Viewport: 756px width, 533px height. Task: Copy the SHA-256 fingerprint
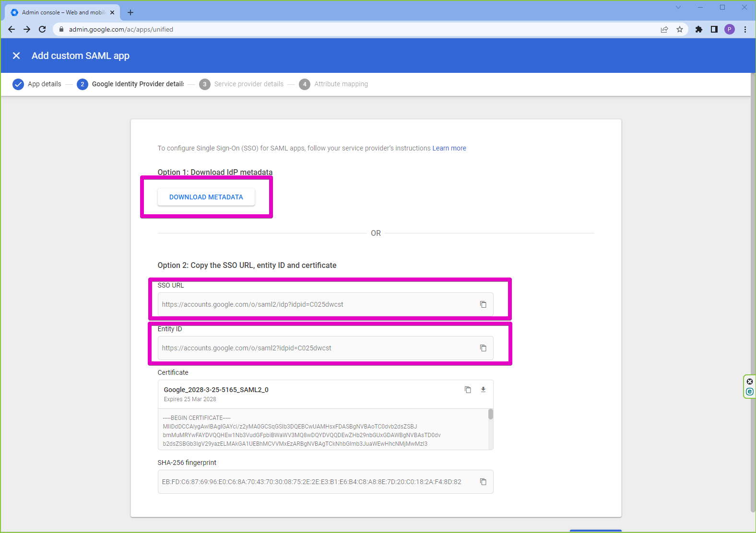(x=483, y=482)
